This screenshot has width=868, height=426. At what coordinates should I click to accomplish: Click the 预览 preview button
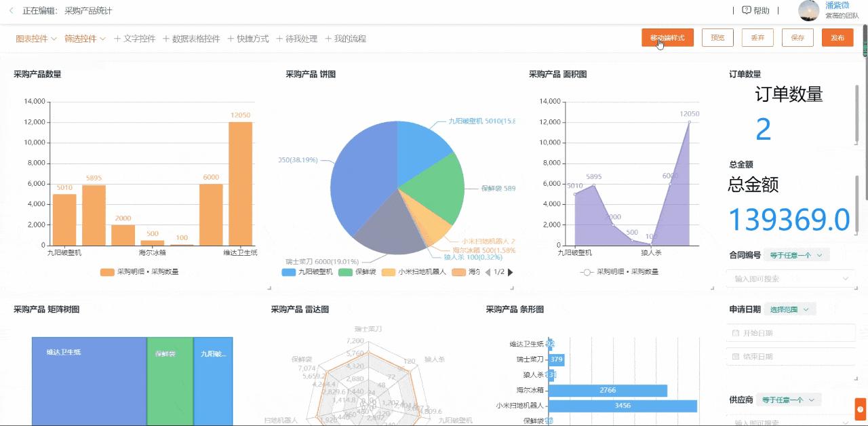(x=717, y=38)
